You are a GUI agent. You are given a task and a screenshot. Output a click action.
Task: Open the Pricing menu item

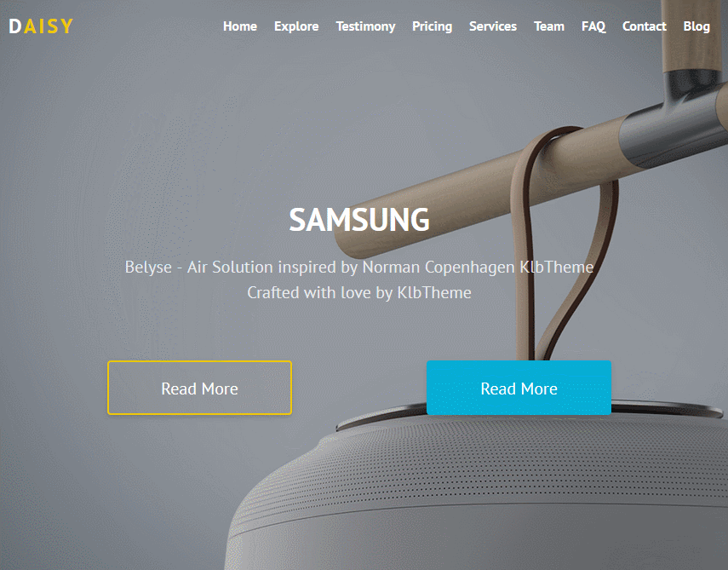[433, 26]
